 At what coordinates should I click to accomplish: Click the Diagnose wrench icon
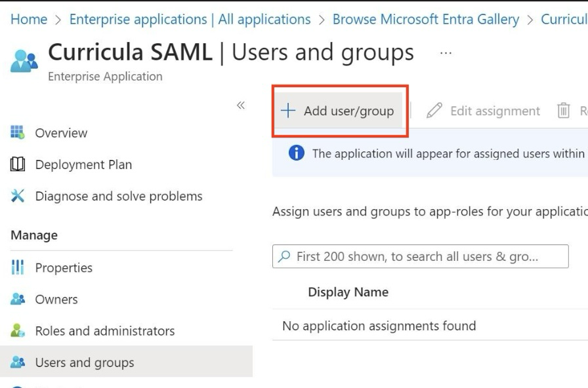(17, 196)
